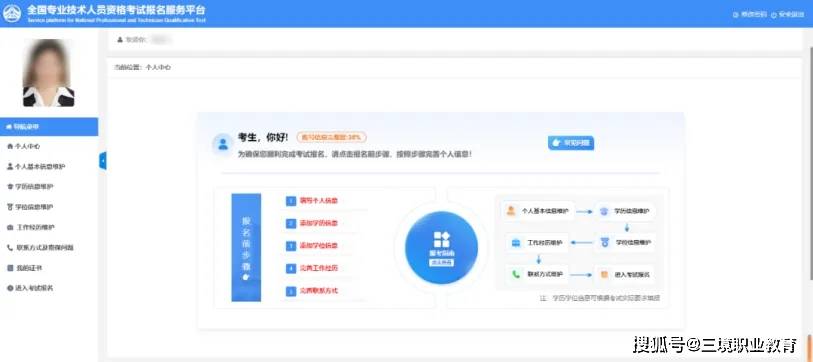Click the graduation cap icon beside 学历信息维护 in the sidebar
Image resolution: width=813 pixels, height=362 pixels.
point(9,187)
